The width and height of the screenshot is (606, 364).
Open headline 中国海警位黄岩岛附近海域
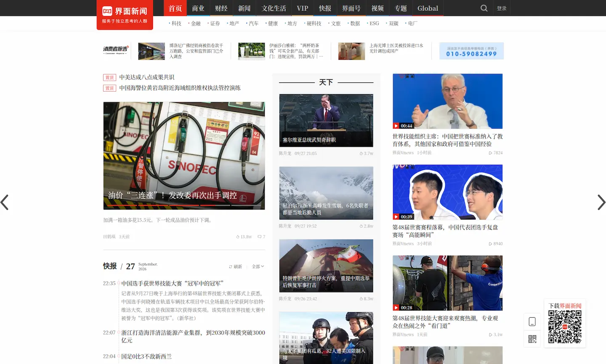[x=180, y=88]
